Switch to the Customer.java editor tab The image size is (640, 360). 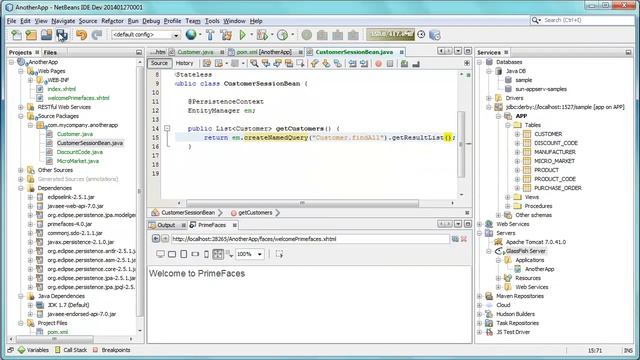pos(196,52)
